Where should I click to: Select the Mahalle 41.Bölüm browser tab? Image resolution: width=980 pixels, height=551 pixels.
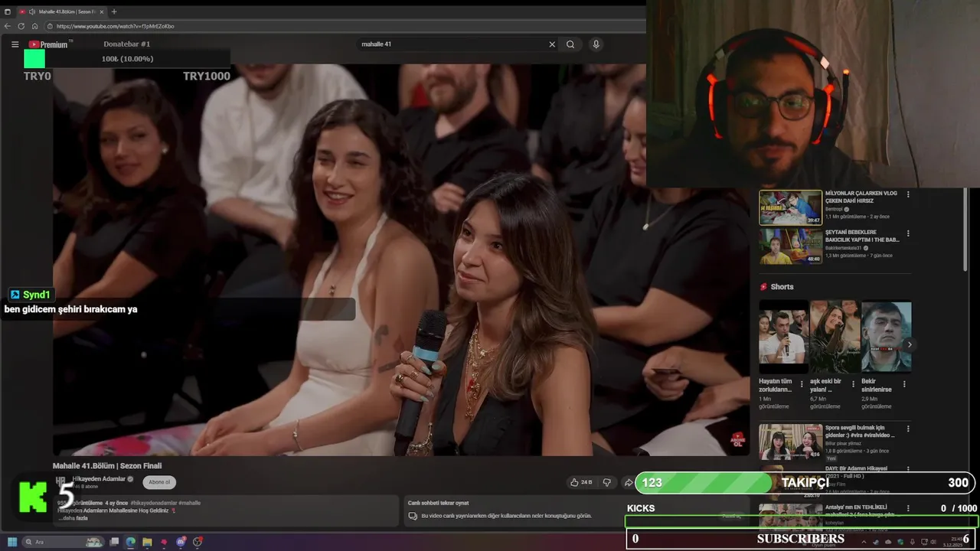[61, 11]
